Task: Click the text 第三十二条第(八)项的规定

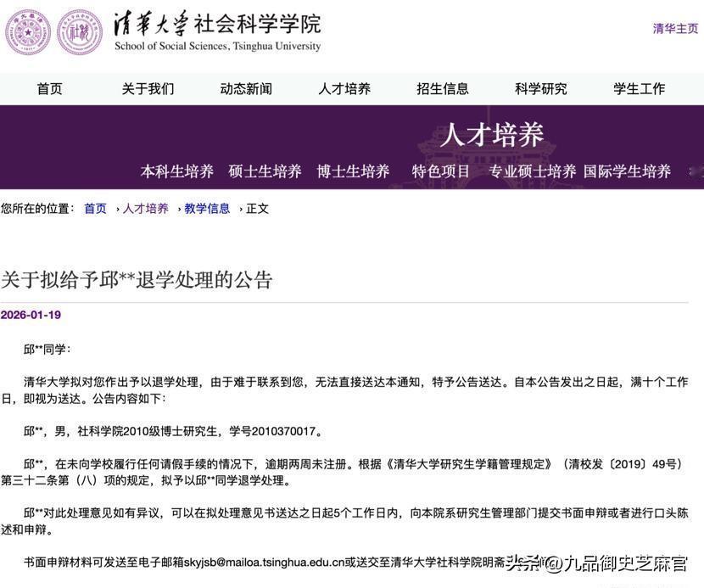Action: [75, 480]
